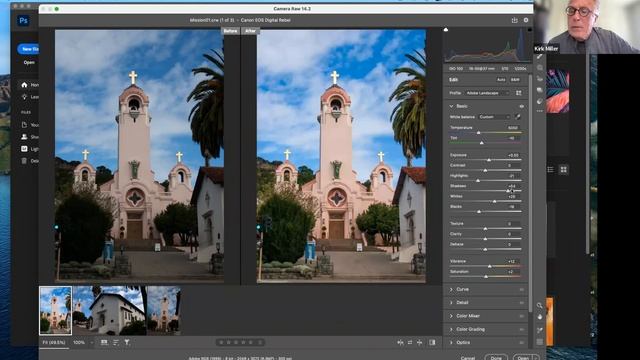Click the Tint slider handle
The width and height of the screenshot is (640, 360).
(x=482, y=143)
